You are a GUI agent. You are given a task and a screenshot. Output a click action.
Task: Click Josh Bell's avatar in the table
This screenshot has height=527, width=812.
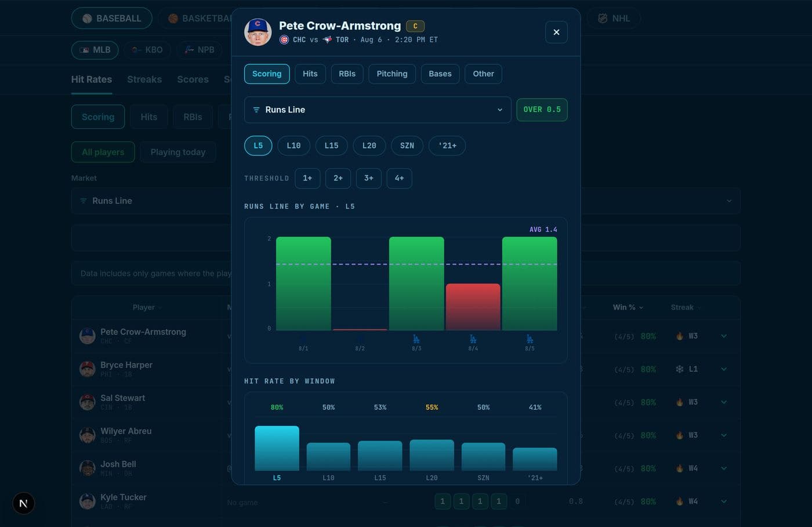[88, 468]
